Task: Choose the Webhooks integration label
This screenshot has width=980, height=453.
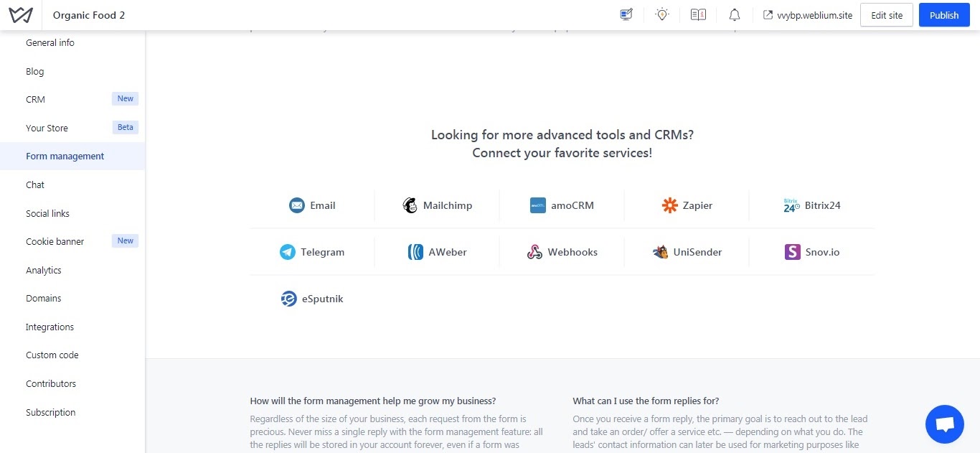Action: [573, 252]
